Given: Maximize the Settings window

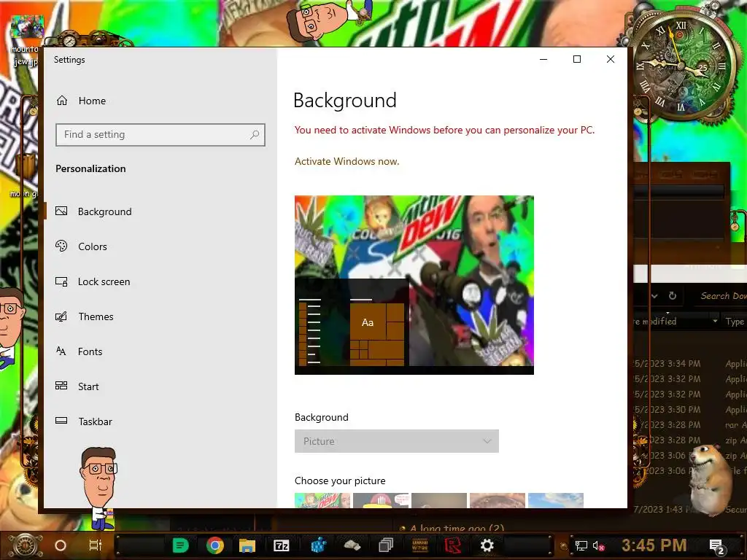Looking at the screenshot, I should (577, 59).
